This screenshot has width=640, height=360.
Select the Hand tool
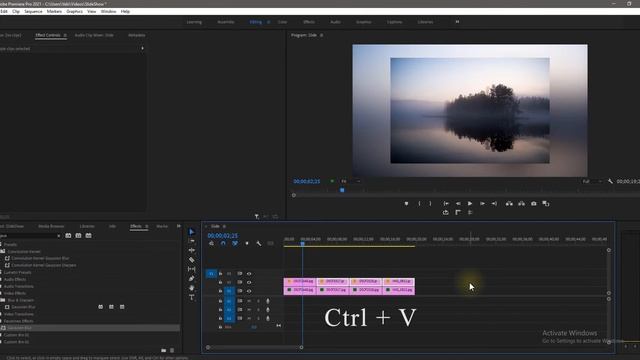[x=191, y=288]
